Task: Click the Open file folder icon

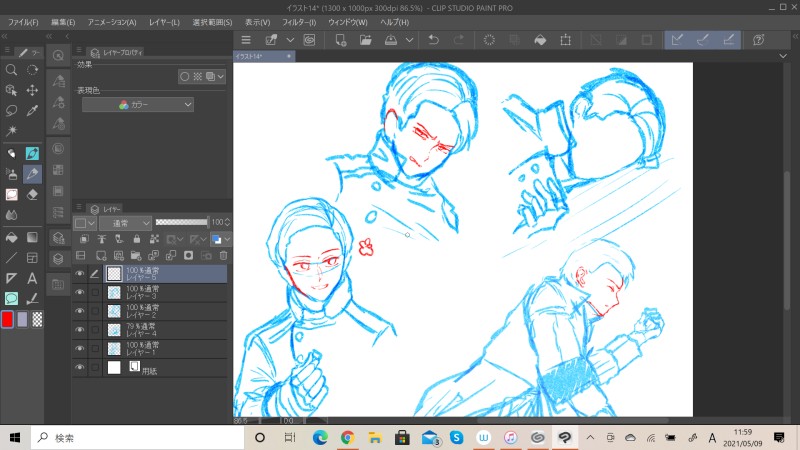Action: 366,40
